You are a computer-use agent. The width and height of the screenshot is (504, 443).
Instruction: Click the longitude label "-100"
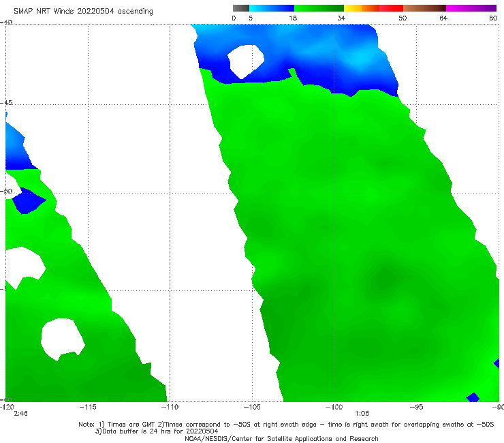334,407
